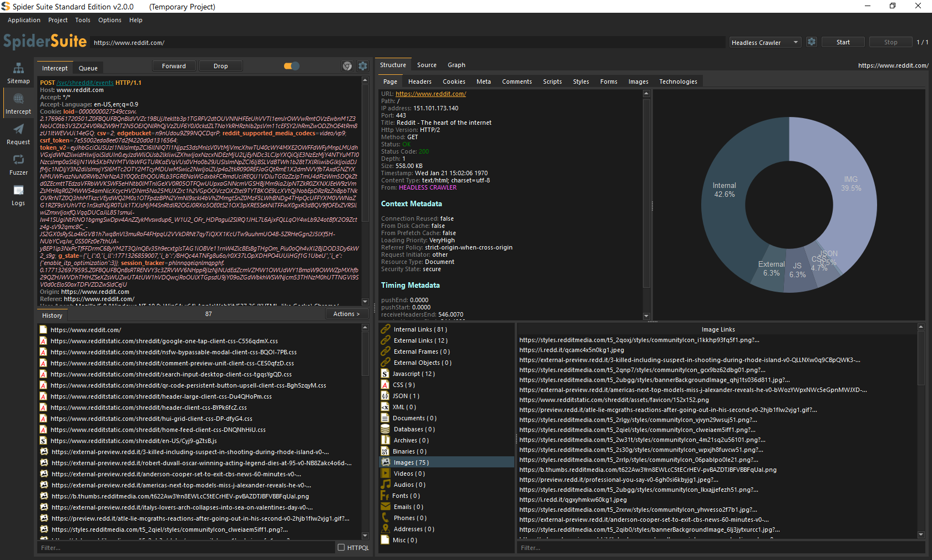
Task: Toggle the intercept on/off switch
Action: [291, 66]
